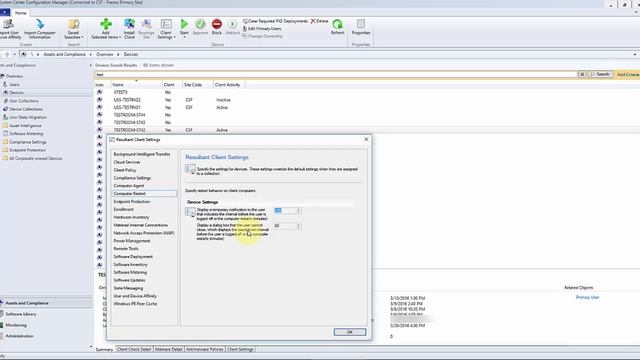This screenshot has width=640, height=360.
Task: Clear the search with X button
Action: click(582, 74)
